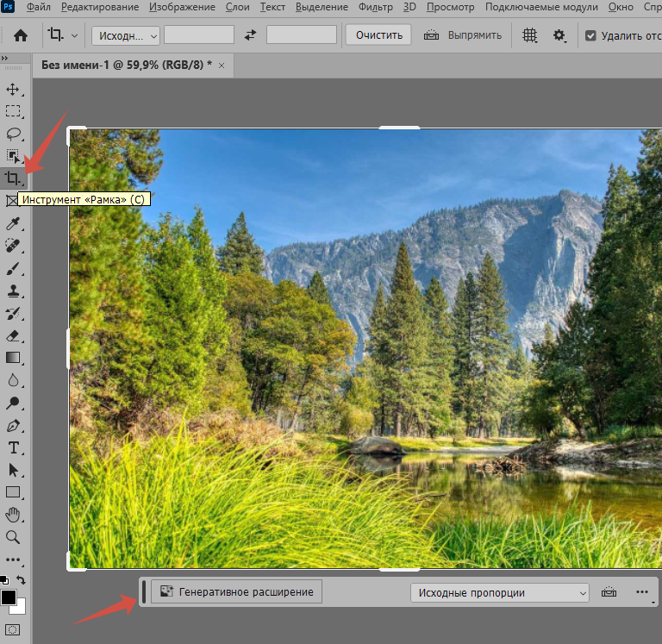Select the Object Selection tool
The height and width of the screenshot is (644, 662).
(13, 156)
